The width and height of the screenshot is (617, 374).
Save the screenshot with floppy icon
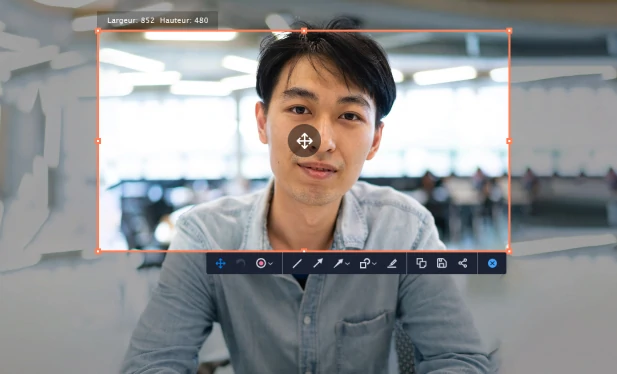click(442, 263)
